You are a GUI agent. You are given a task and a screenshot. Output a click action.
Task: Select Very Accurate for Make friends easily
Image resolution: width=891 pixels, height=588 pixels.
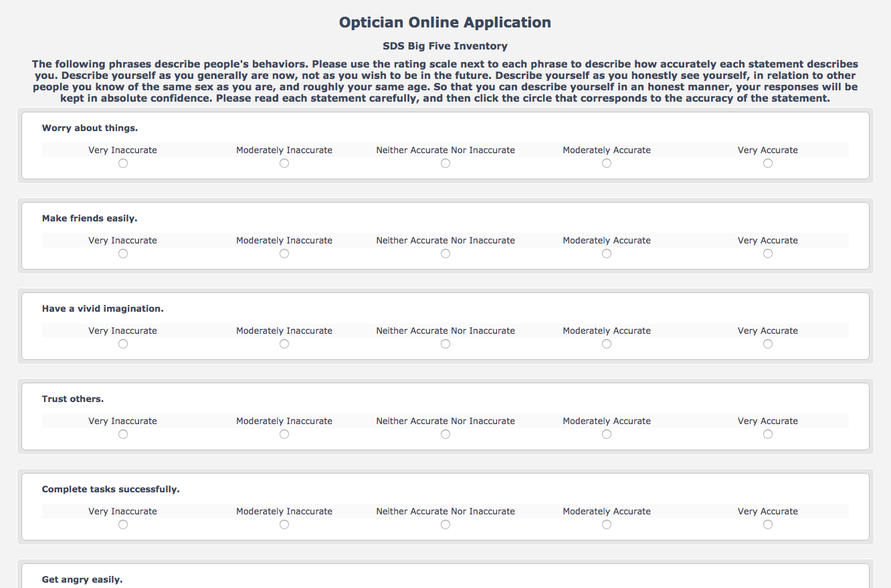[768, 254]
